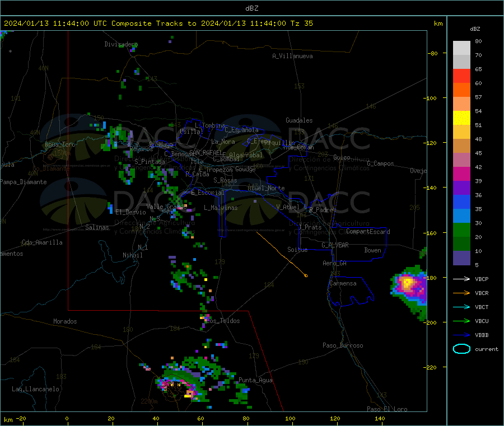Click the 100 km horizontal axis tick label
This screenshot has height=426, width=504.
tap(290, 419)
